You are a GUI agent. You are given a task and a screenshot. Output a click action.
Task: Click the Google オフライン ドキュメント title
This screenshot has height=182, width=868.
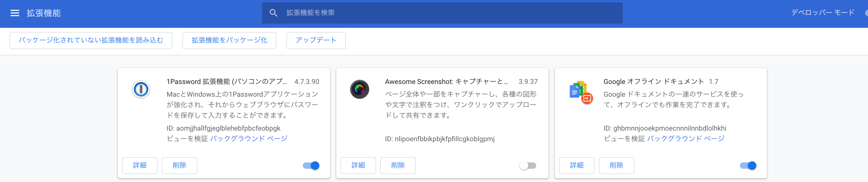654,82
